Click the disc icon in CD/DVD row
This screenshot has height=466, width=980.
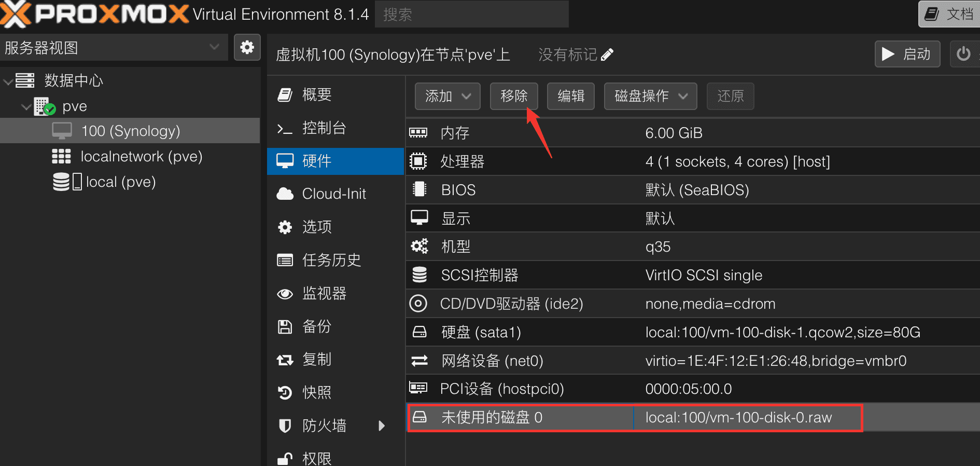[418, 303]
